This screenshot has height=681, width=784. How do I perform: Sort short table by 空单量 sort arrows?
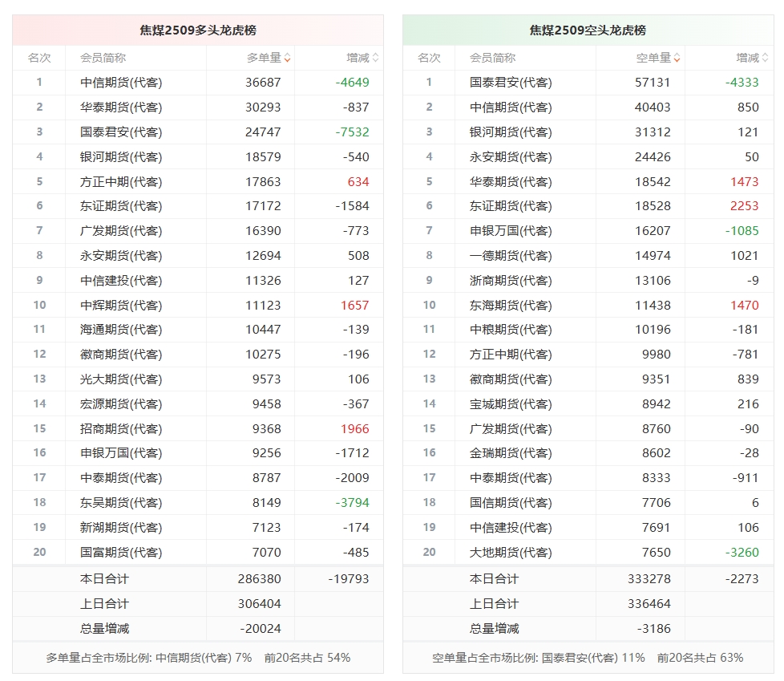point(677,58)
